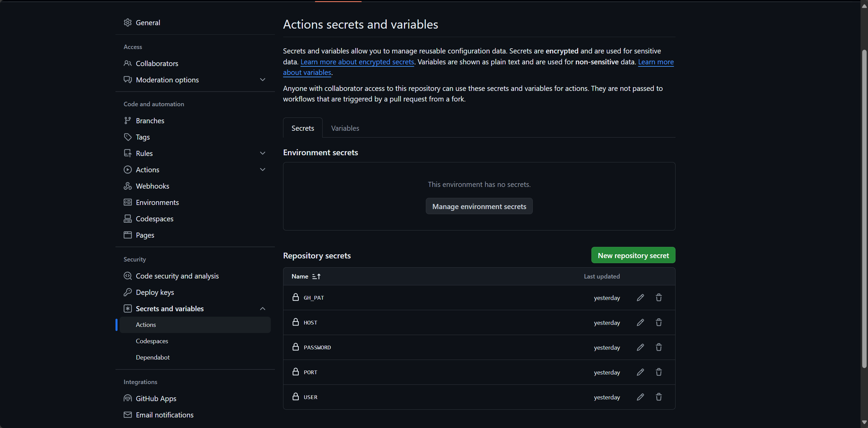Open Webhooks settings in the sidebar

coord(152,186)
